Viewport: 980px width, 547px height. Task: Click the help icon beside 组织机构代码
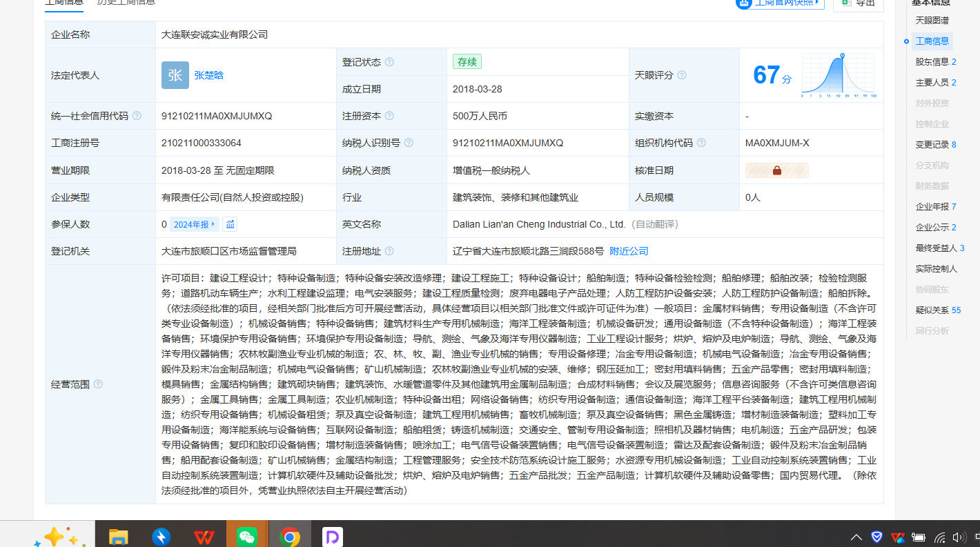(701, 143)
